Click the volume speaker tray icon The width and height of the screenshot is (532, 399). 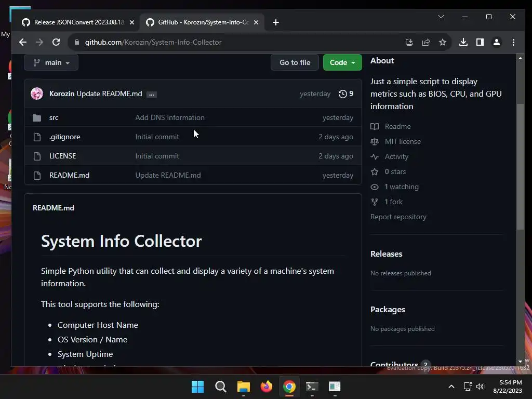click(480, 387)
